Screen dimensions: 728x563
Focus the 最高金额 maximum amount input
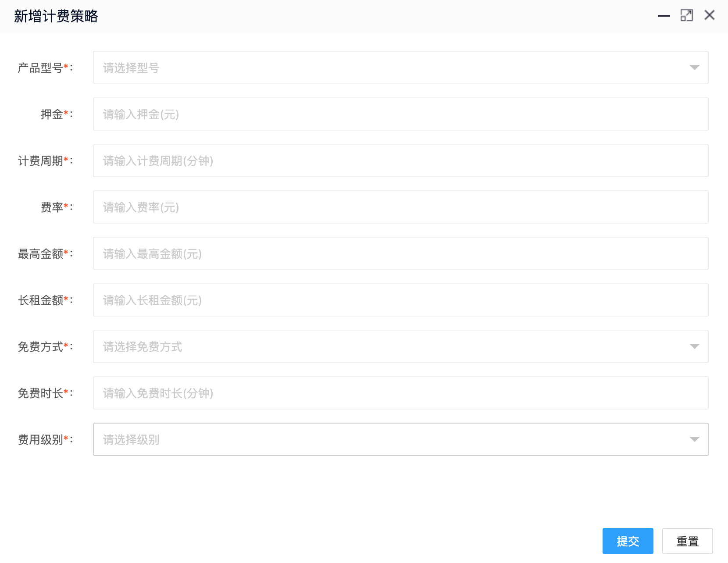pyautogui.click(x=400, y=253)
